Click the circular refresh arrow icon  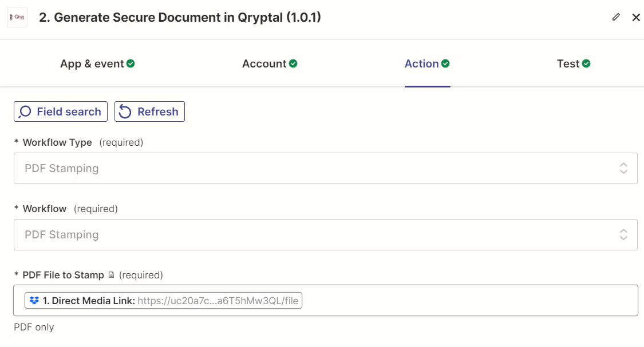tap(123, 111)
